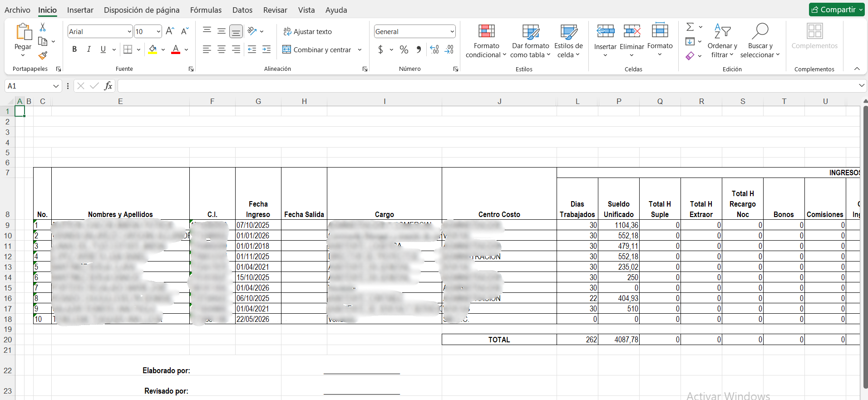Expand the General number format dropdown
This screenshot has height=400, width=868.
(452, 31)
